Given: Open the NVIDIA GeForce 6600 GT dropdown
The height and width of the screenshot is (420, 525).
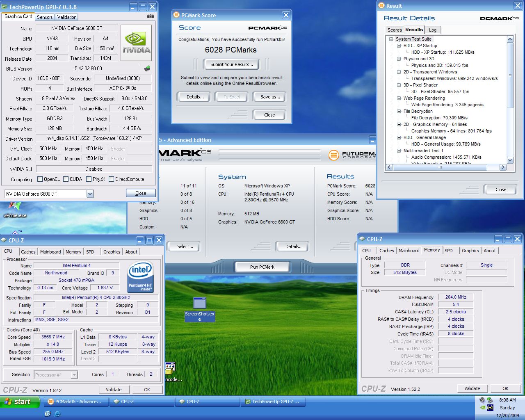Looking at the screenshot, I should 90,194.
